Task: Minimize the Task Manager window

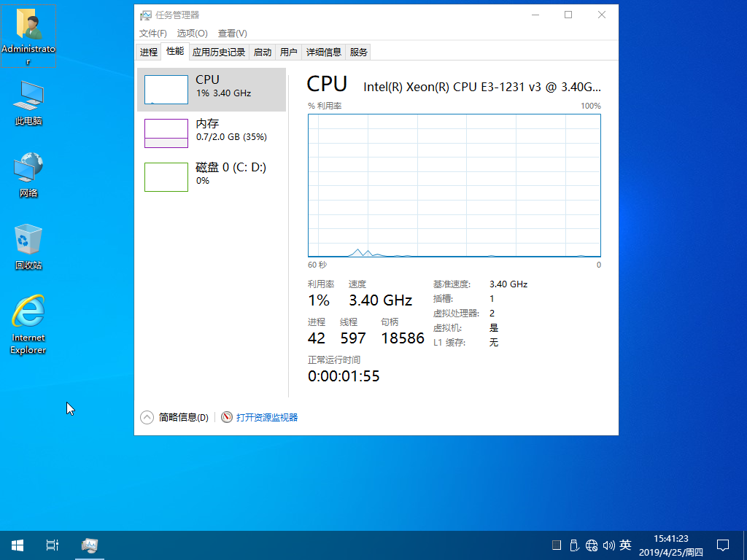Action: click(x=535, y=15)
